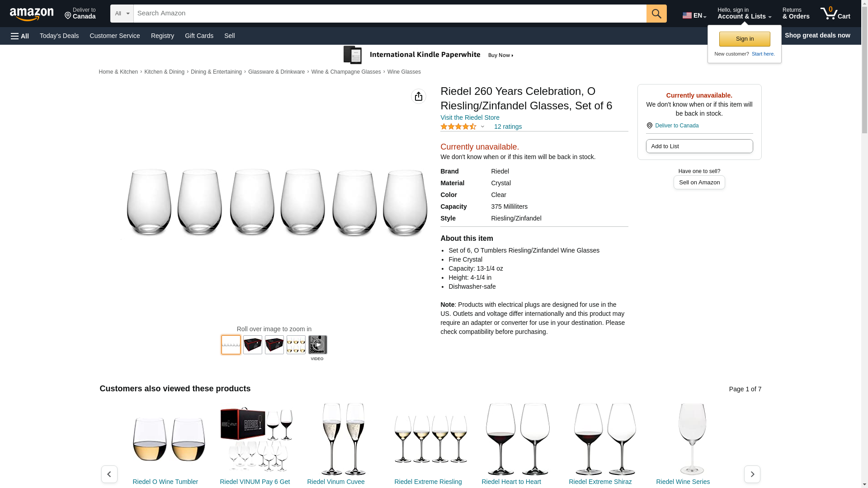The height and width of the screenshot is (488, 868).
Task: Open Today's Deals in navigation bar
Action: 59,36
